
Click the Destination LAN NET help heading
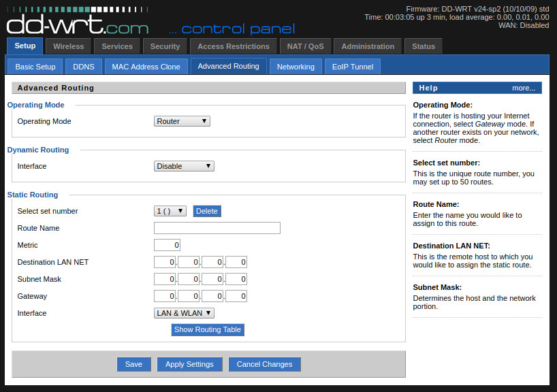pyautogui.click(x=451, y=246)
